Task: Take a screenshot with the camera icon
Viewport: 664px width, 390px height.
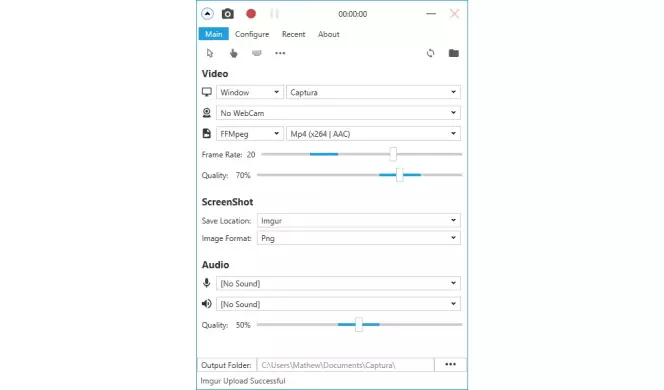Action: click(x=227, y=14)
